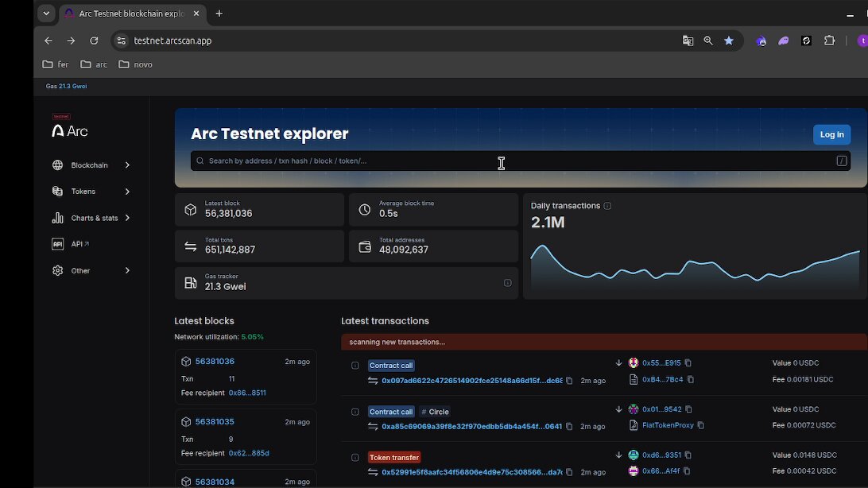This screenshot has width=868, height=488.
Task: Open fee recipient 0x86...8511
Action: pos(247,393)
